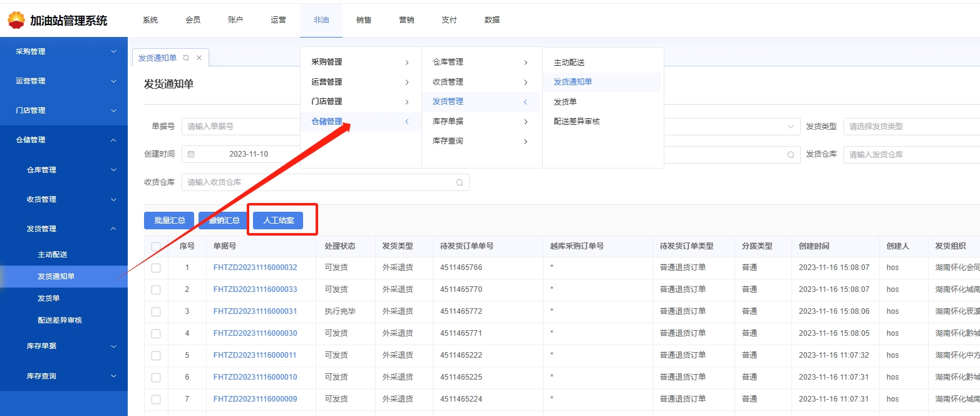Screen dimensions: 980x416
Task: Open the 发货类型 dropdown selector
Action: [911, 127]
